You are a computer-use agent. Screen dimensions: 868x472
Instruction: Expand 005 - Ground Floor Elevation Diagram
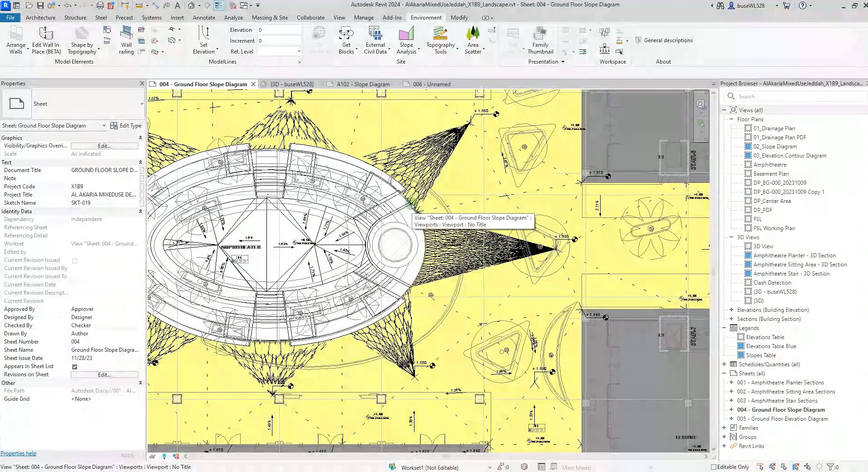tap(732, 418)
